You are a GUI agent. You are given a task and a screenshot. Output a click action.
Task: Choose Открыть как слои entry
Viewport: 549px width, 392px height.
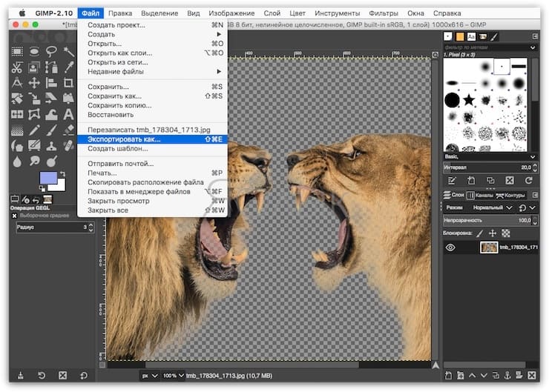[153, 53]
